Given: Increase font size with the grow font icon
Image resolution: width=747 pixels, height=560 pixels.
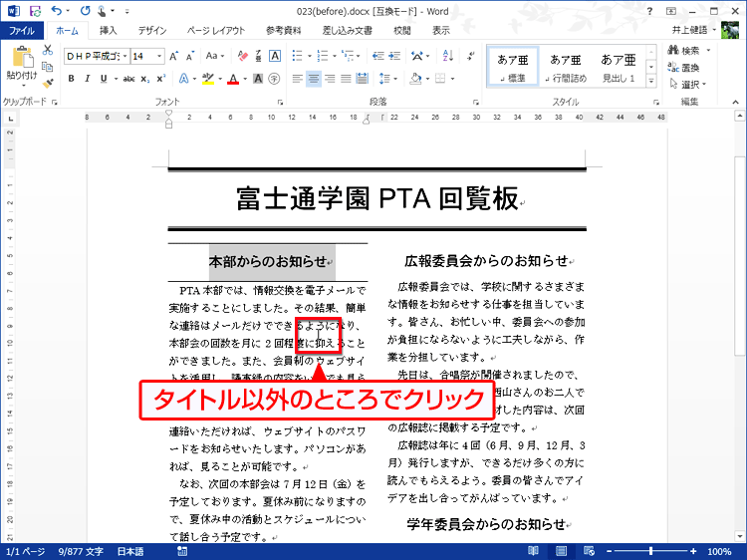Looking at the screenshot, I should point(174,56).
